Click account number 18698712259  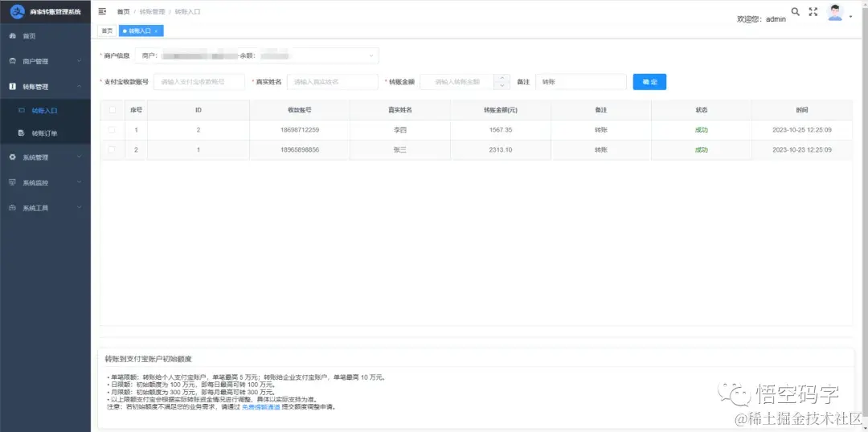tap(300, 130)
